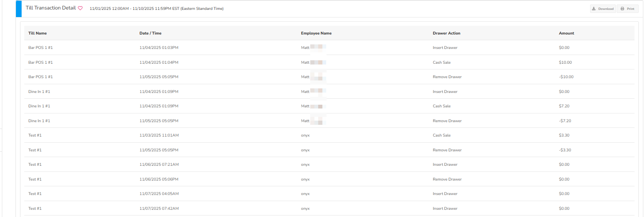Click the Drawer Action column header
The height and width of the screenshot is (217, 644).
(446, 33)
